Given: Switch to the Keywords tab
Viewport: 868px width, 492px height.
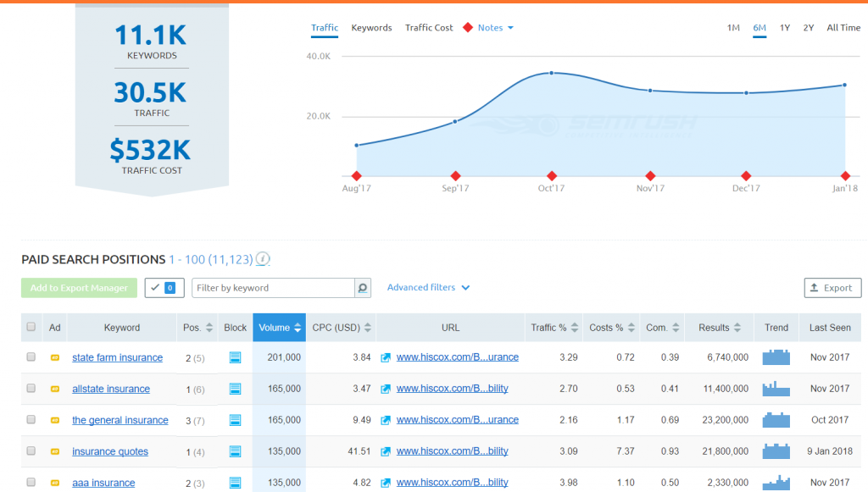Looking at the screenshot, I should [371, 27].
